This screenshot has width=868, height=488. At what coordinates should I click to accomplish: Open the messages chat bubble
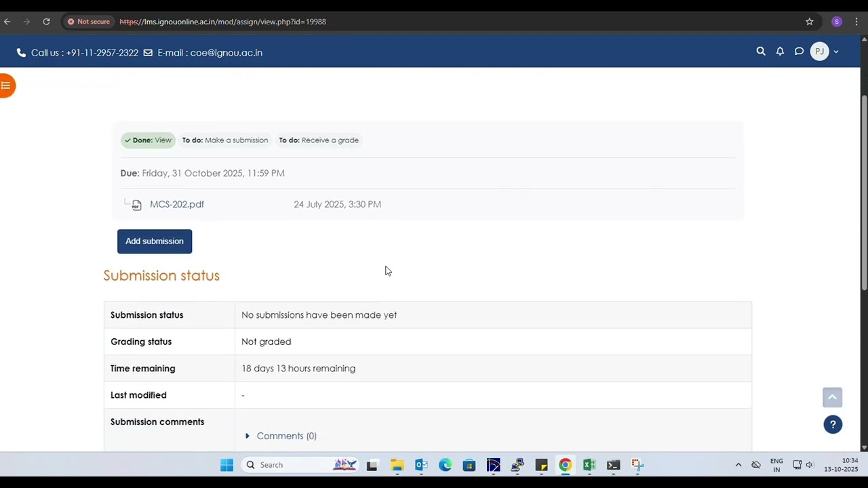(x=799, y=52)
